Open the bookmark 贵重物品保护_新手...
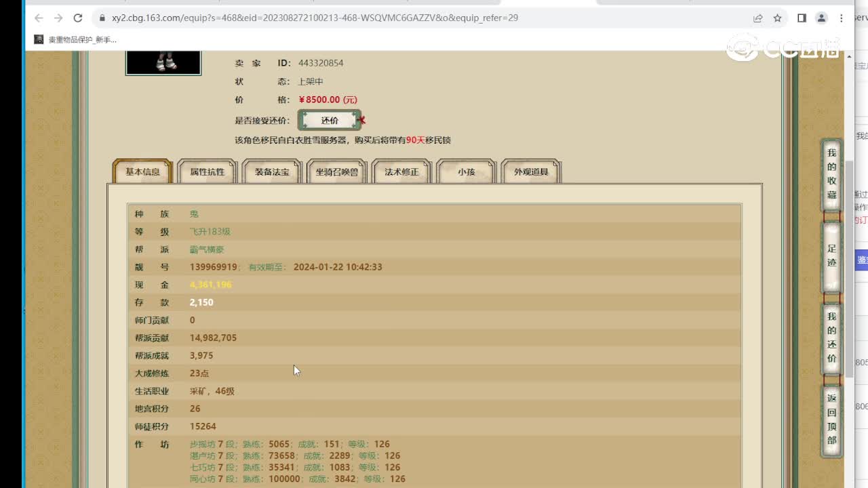This screenshot has width=868, height=488. click(x=75, y=40)
